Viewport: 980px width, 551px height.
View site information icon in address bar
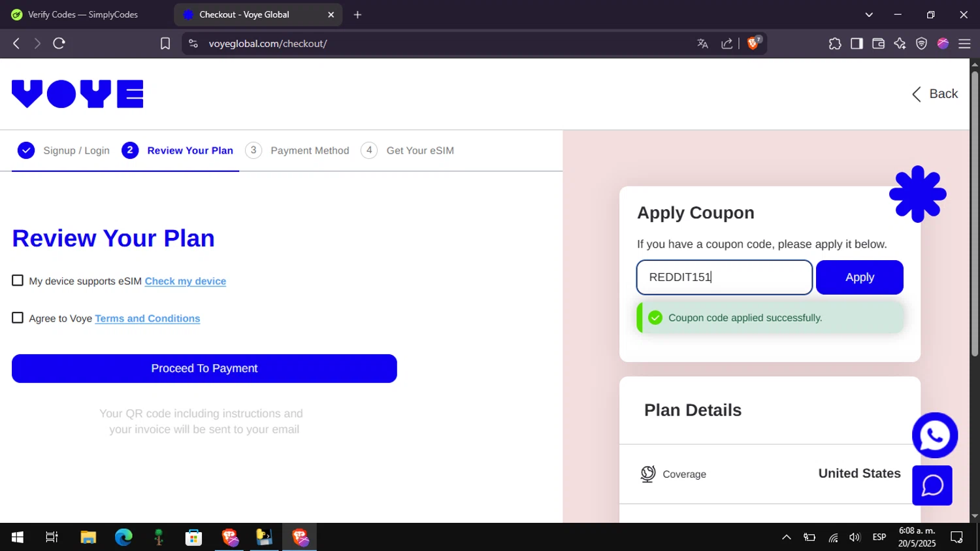click(193, 44)
